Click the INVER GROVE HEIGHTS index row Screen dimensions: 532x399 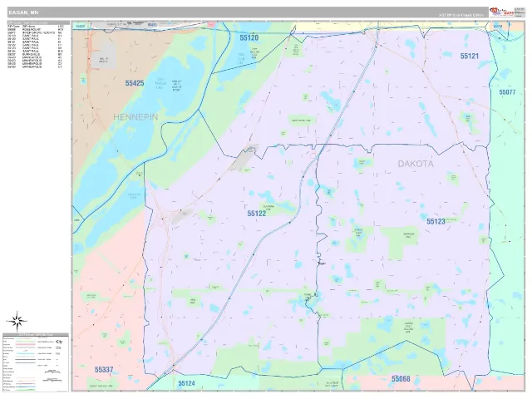click(35, 32)
